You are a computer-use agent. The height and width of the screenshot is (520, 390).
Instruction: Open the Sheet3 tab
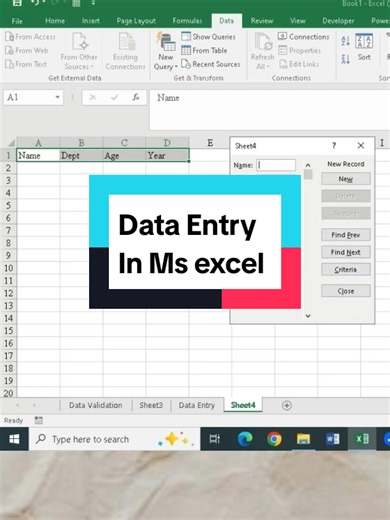coord(151,405)
